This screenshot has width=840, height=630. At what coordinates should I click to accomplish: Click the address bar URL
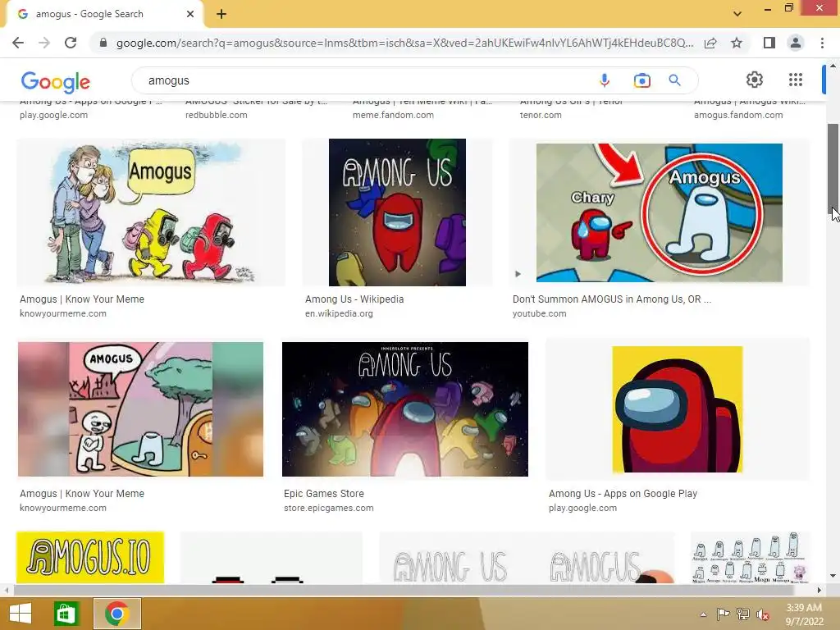(x=404, y=43)
